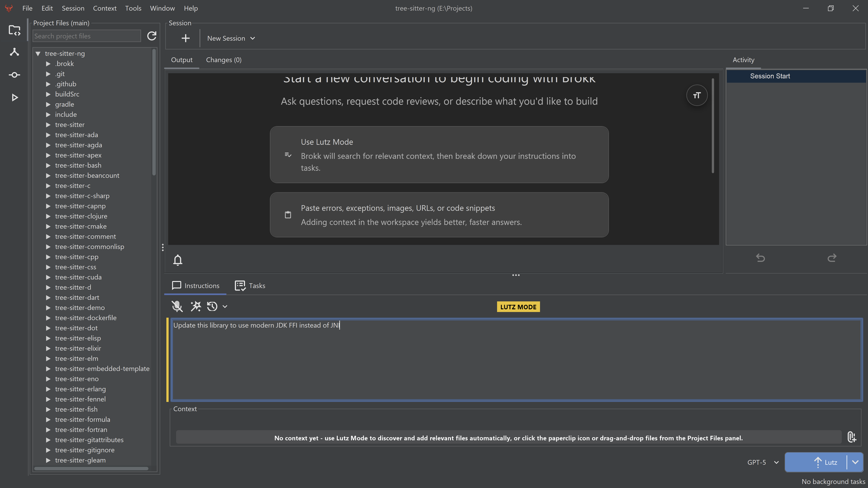Open the Git commit sidebar icon

[14, 75]
